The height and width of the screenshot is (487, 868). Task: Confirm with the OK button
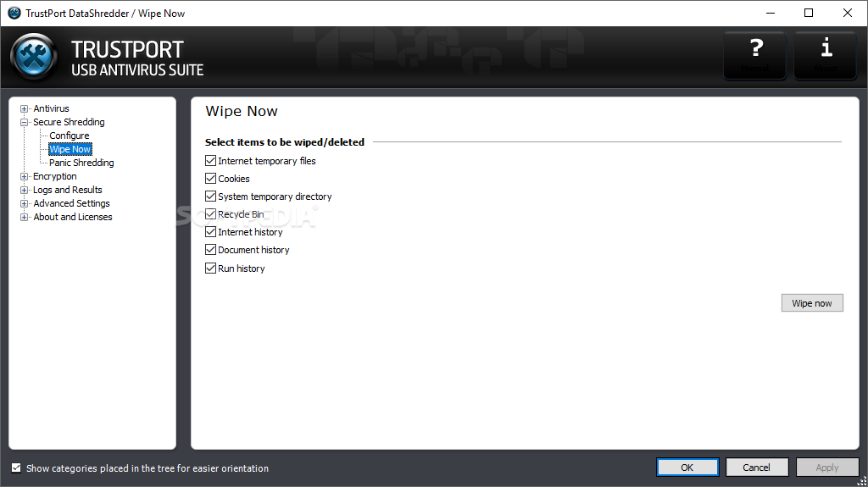click(687, 467)
